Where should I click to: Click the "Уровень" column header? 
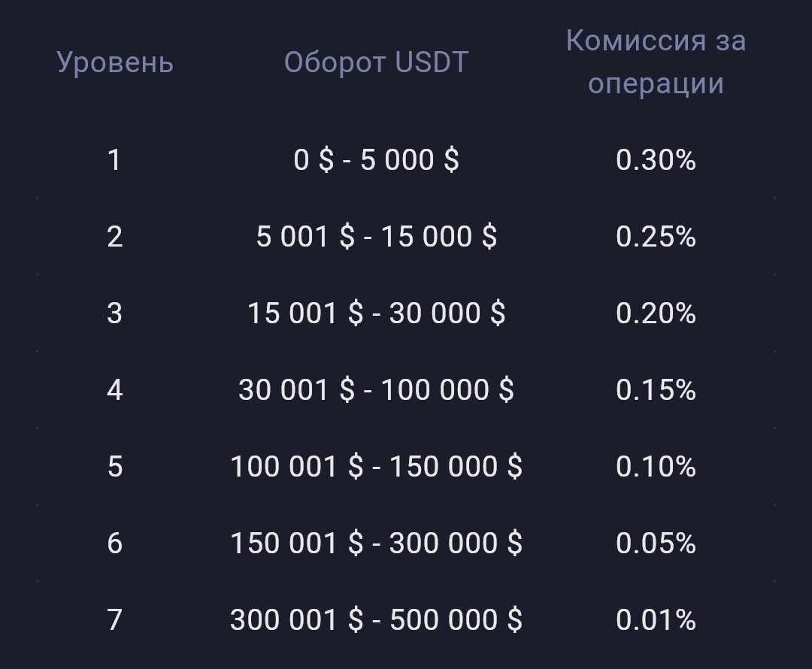tap(115, 62)
